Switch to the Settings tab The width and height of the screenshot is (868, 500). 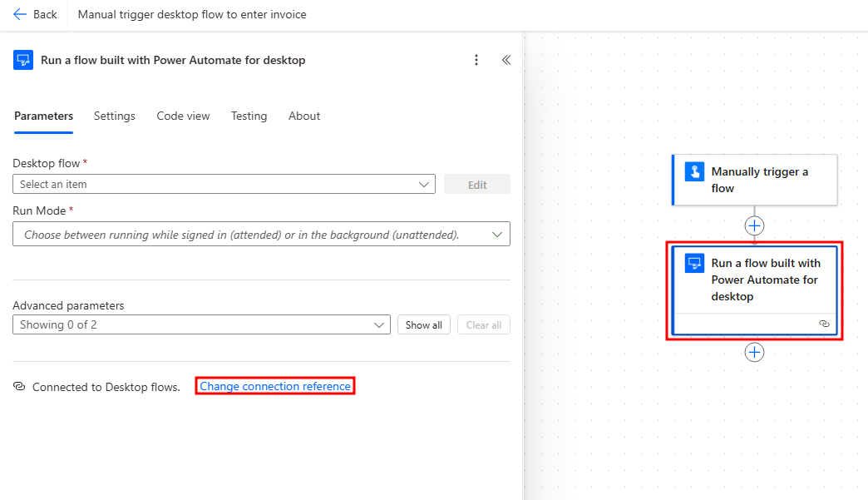coord(115,116)
